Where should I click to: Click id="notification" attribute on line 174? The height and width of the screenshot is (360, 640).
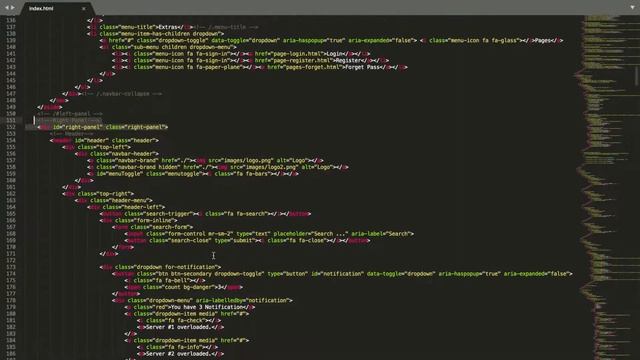click(x=337, y=273)
